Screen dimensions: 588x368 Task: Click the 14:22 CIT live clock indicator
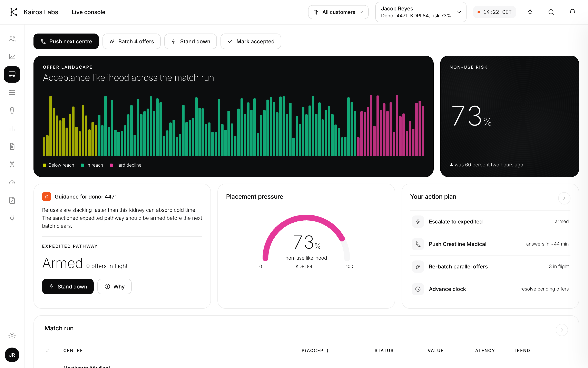[x=494, y=12]
